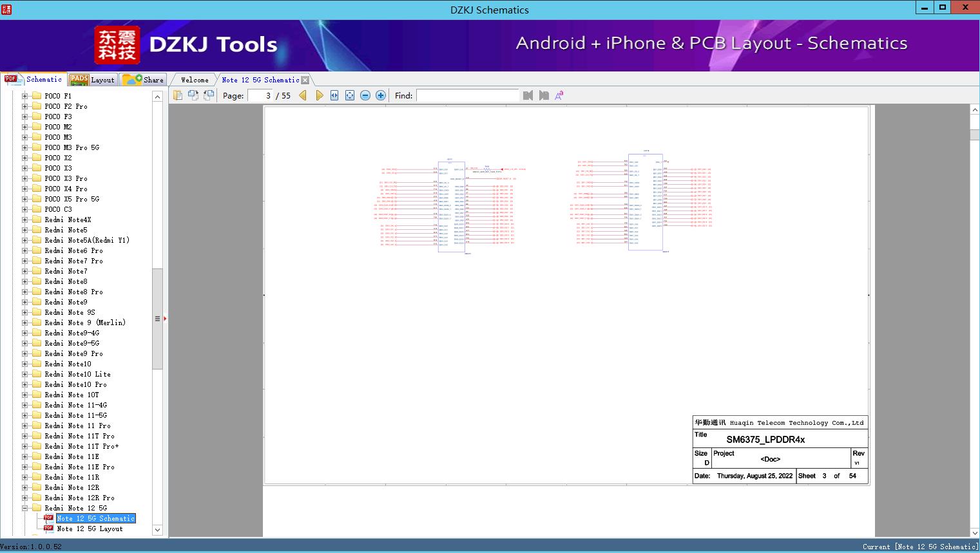This screenshot has width=980, height=553.
Task: Click the page number input field
Action: (x=260, y=95)
